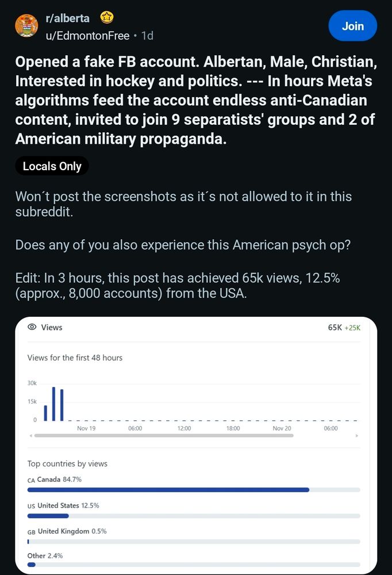The height and width of the screenshot is (575, 392).
Task: Click the Nov 19 axis label
Action: [x=86, y=428]
